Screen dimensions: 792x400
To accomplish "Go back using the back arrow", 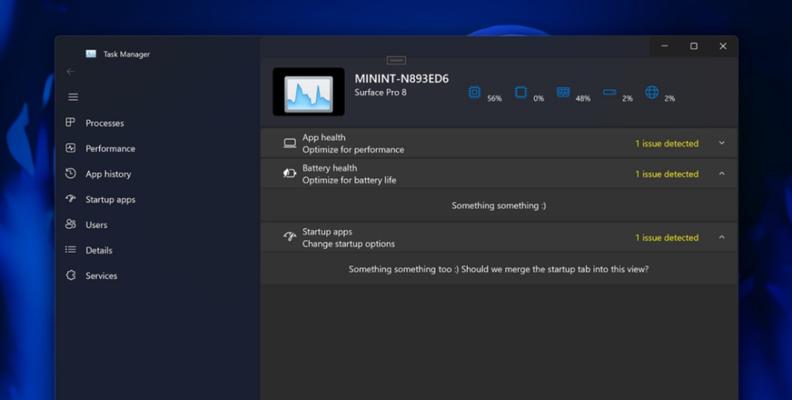I will pos(70,72).
